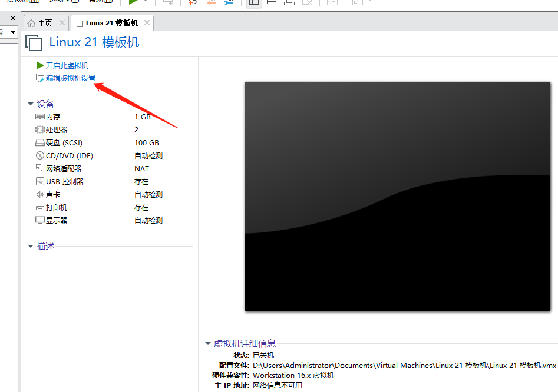Click the disc icon next to CD/DVD (IDE)
Screen dimensions: 558x392
pos(40,155)
